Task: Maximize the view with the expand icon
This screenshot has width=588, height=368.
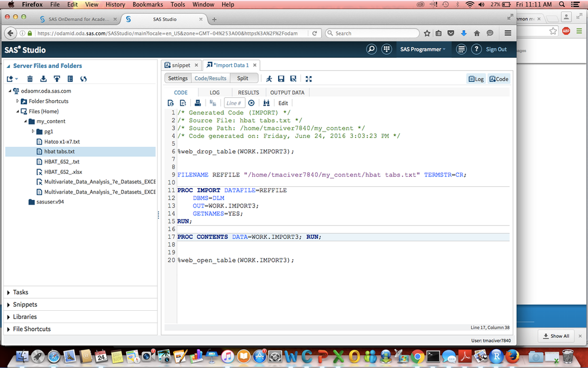Action: tap(308, 78)
